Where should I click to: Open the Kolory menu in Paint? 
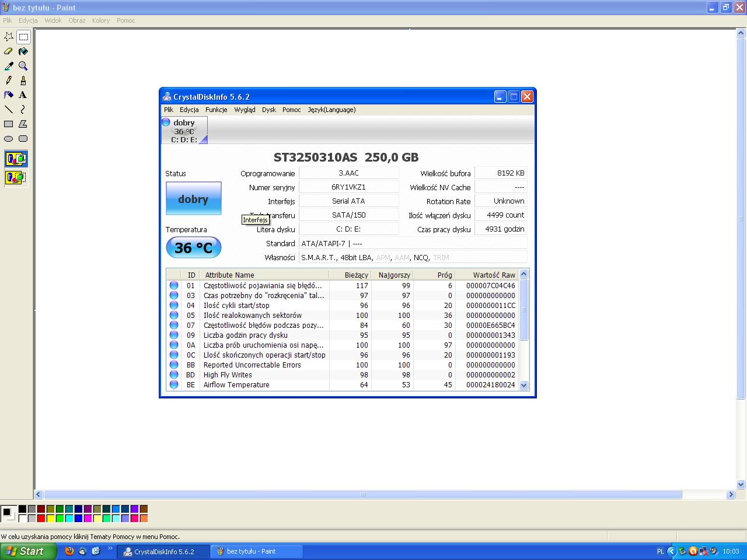pyautogui.click(x=101, y=20)
